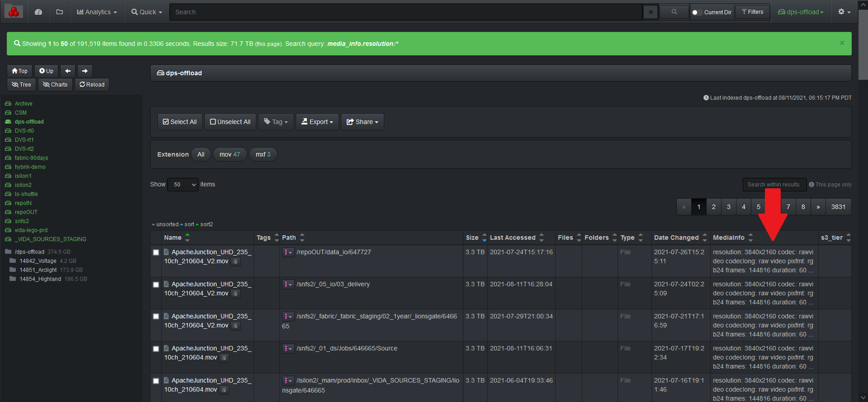This screenshot has height=402, width=868.
Task: Open the Analytics dashboard gauge icon
Action: tap(39, 12)
